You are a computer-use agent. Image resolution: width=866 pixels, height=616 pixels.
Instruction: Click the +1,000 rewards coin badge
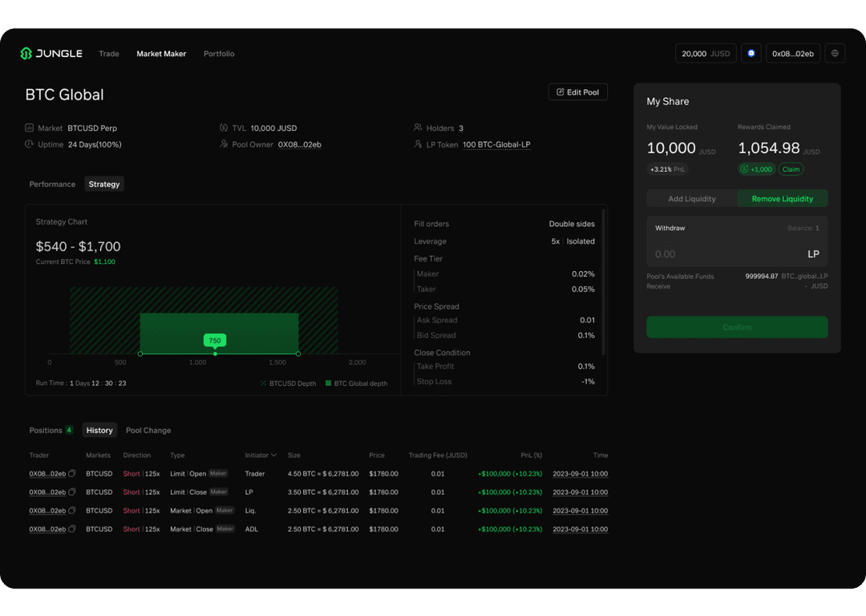point(755,169)
